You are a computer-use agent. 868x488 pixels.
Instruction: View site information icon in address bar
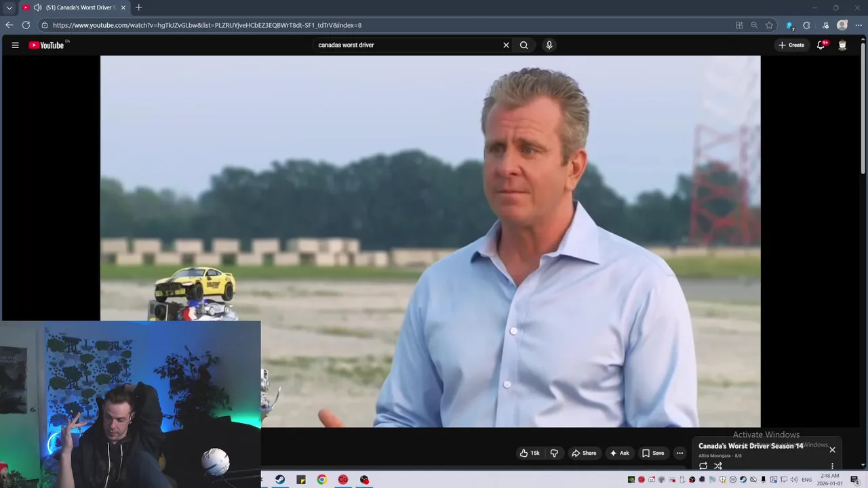[45, 25]
